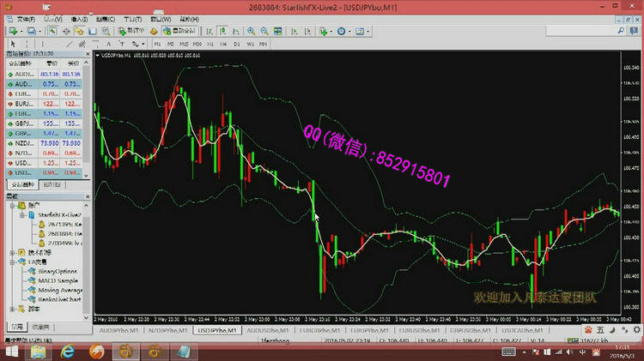Screen dimensions: 644x361
Task: Toggle the M1 timeframe button
Action: (x=158, y=43)
